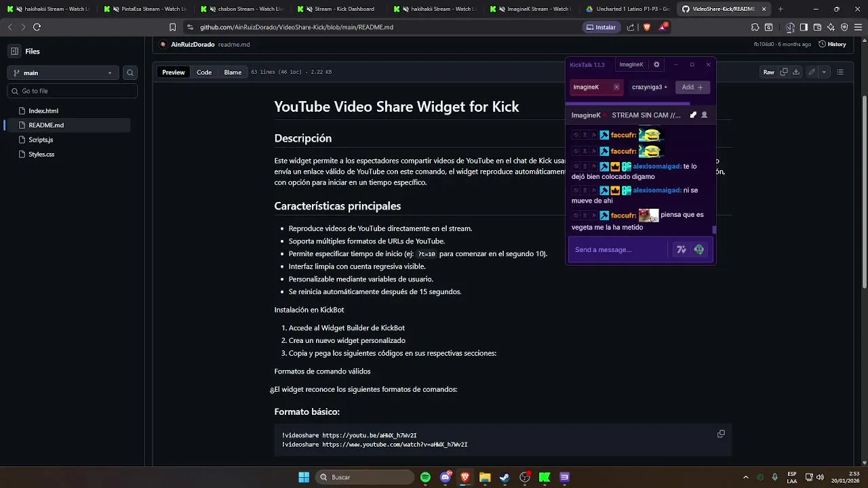Open the main branch dropdown

tap(62, 73)
